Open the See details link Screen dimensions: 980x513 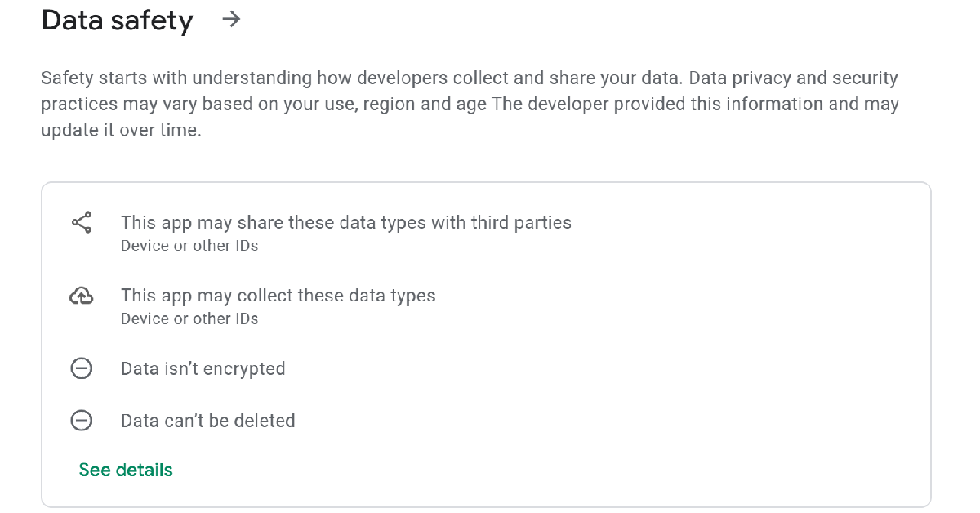126,471
